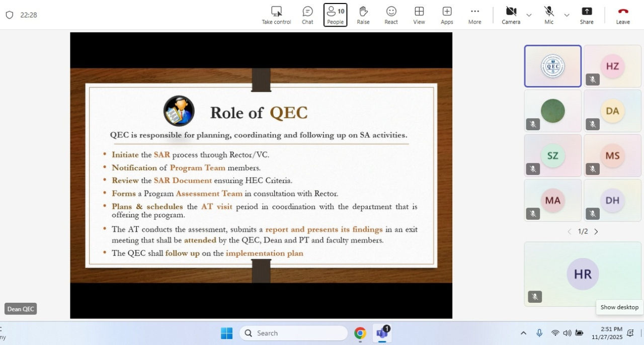Expand the Mic options arrow

pos(567,15)
